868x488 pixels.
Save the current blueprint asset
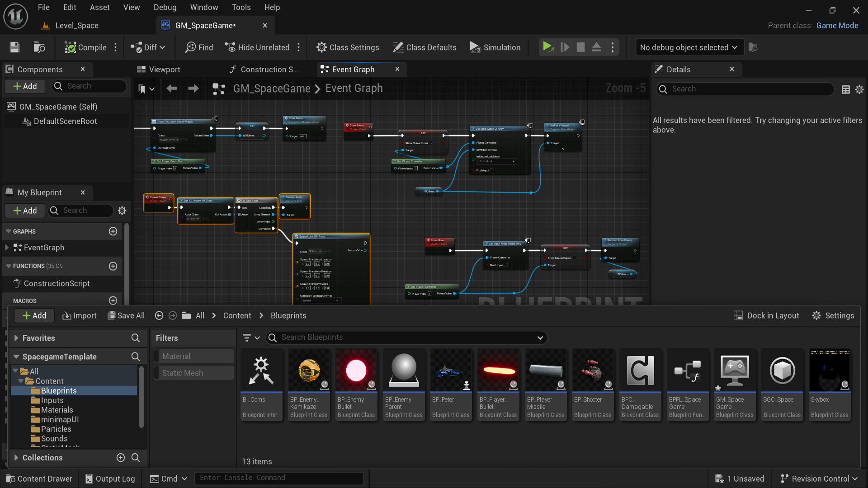[14, 47]
